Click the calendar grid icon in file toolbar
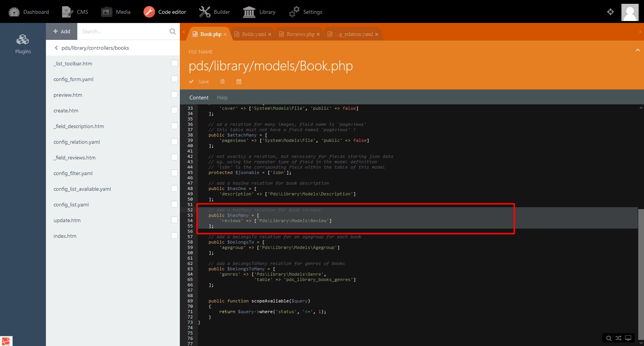644x346 pixels. pos(239,81)
